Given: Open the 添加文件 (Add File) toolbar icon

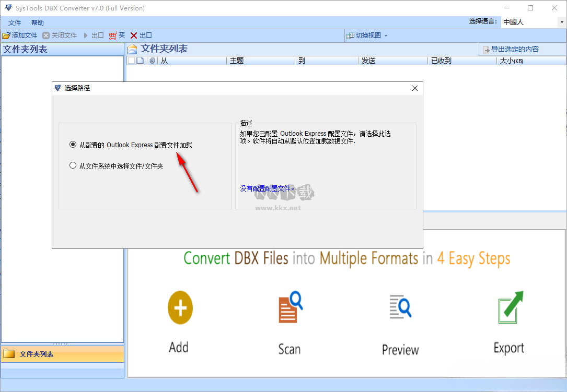Looking at the screenshot, I should (x=19, y=35).
